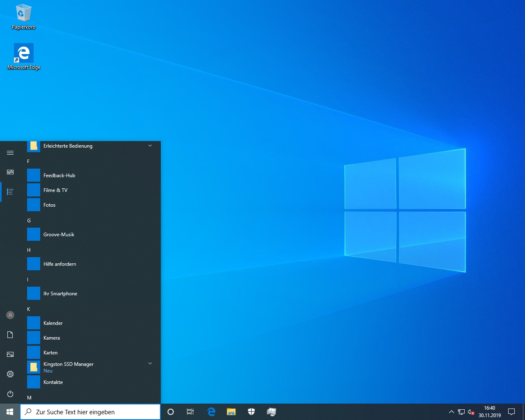Click the Windows Start button

pos(10,412)
